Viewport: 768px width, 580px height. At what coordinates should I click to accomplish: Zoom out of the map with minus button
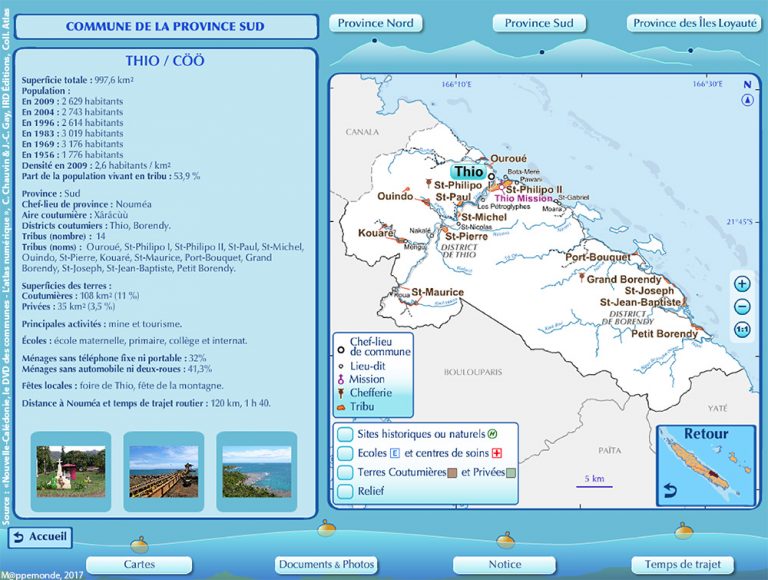click(741, 307)
